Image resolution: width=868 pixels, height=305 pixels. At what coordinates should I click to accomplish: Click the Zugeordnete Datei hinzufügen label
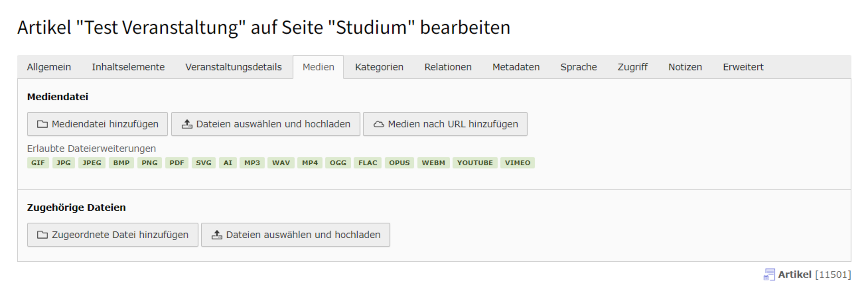(120, 235)
